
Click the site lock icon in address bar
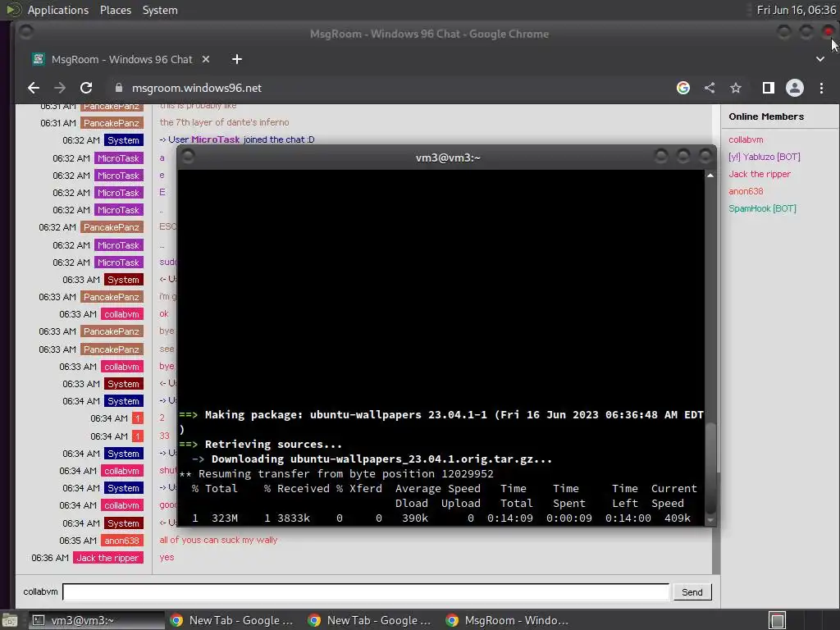(119, 88)
